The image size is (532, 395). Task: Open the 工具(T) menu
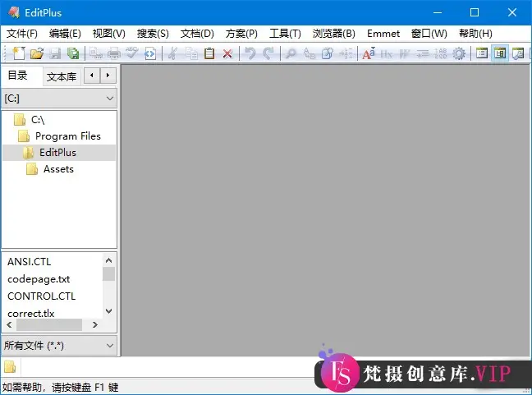(285, 34)
